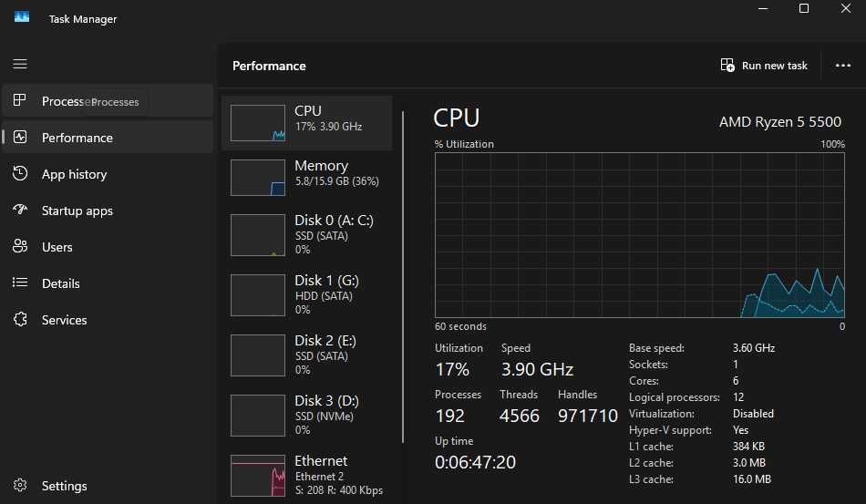Click the AMD Ryzen 5 5500 label
The image size is (866, 504).
pyautogui.click(x=779, y=122)
